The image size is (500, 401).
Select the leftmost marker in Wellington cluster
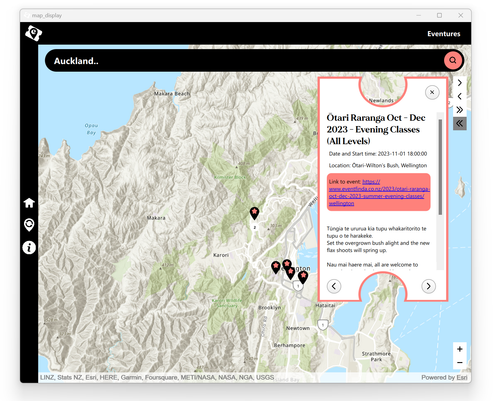pyautogui.click(x=276, y=267)
